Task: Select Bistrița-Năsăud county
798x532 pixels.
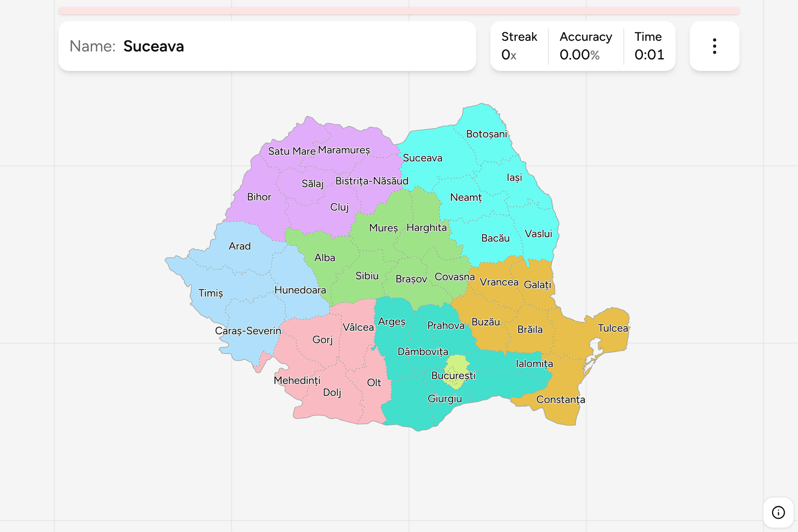Action: coord(372,181)
